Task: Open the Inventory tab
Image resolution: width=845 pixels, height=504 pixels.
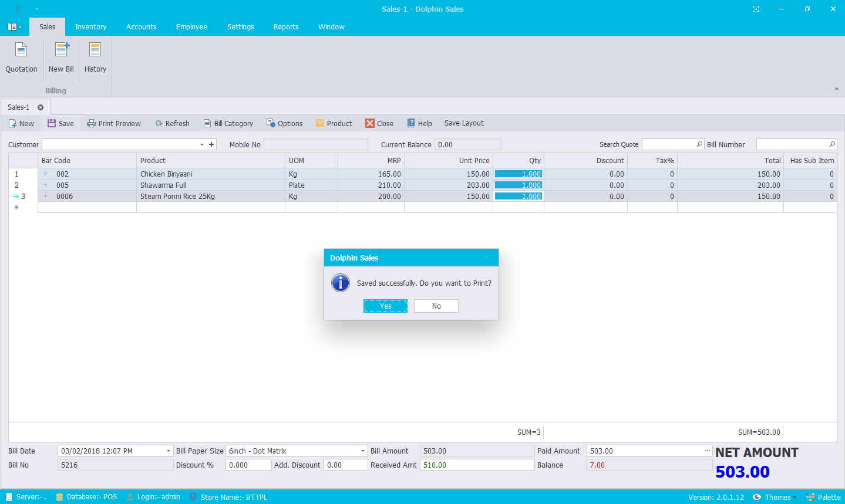Action: (91, 27)
